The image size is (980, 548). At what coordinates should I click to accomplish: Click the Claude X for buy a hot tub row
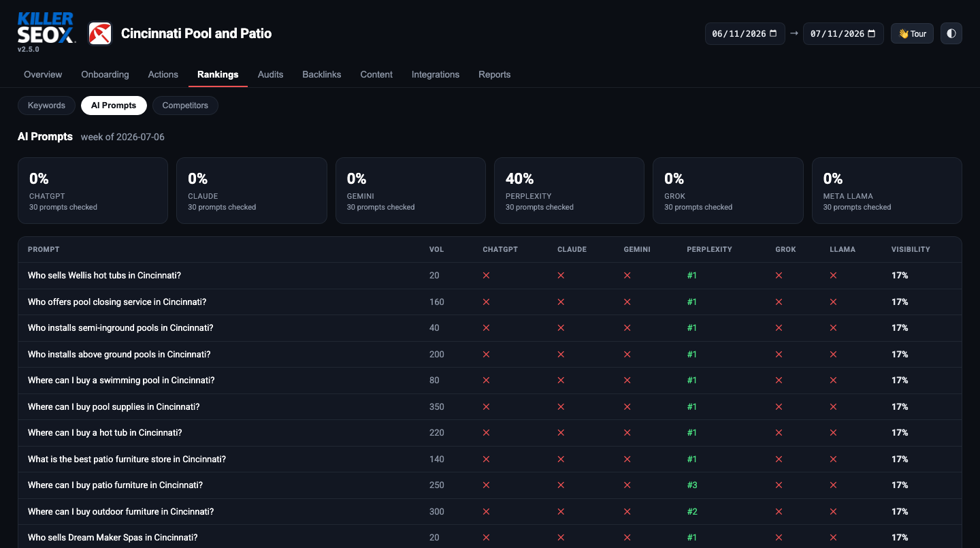[561, 433]
